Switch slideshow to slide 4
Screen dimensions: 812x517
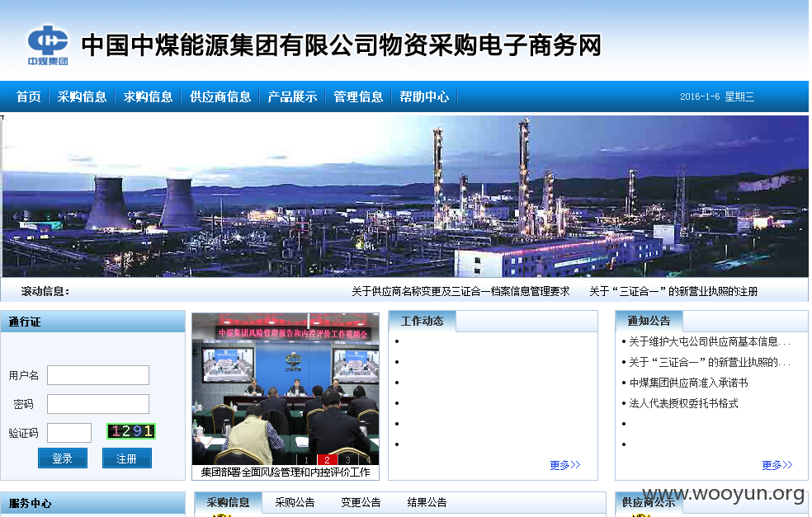tap(368, 459)
